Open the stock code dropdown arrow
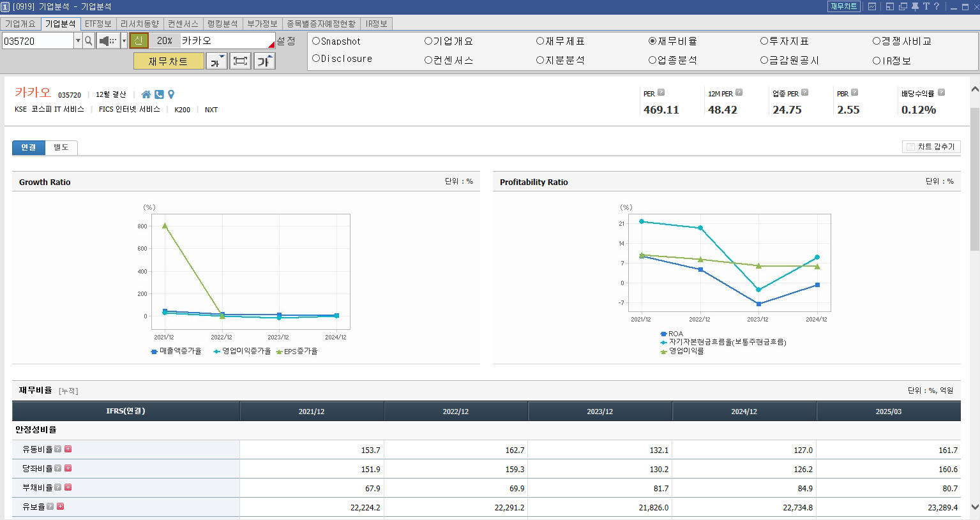 coord(79,41)
